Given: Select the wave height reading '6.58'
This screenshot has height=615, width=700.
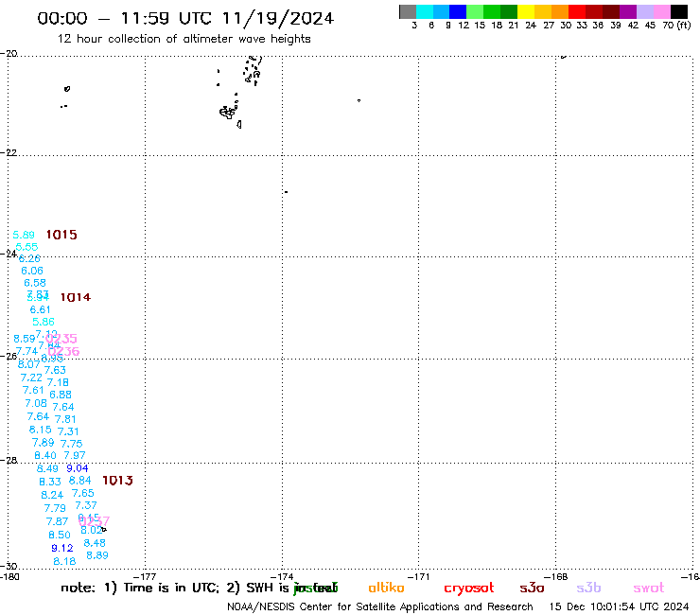Looking at the screenshot, I should (35, 283).
